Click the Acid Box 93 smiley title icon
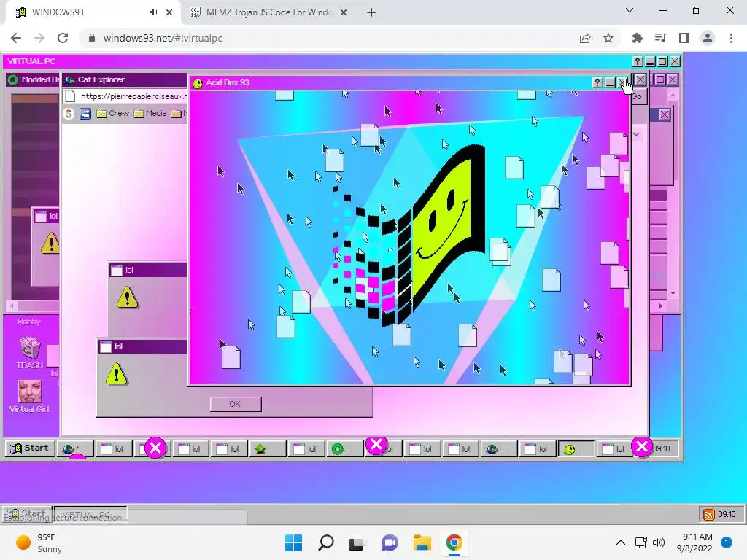 [x=197, y=83]
